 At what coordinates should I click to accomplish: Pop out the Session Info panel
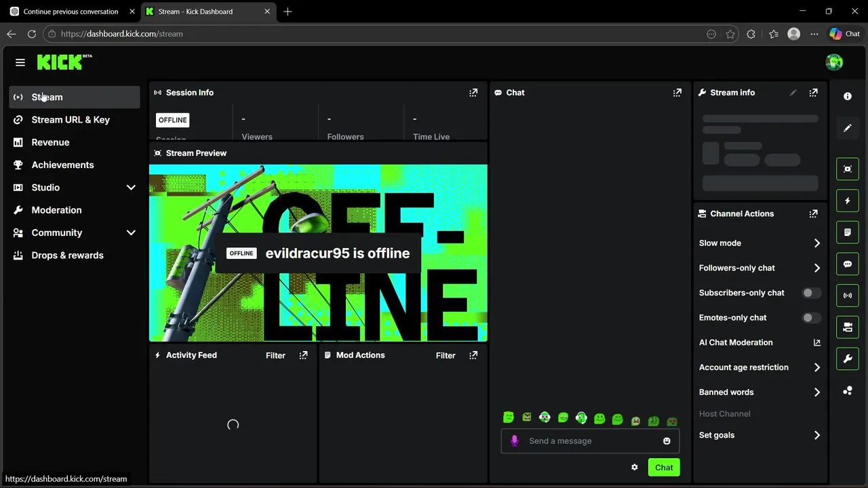tap(473, 93)
